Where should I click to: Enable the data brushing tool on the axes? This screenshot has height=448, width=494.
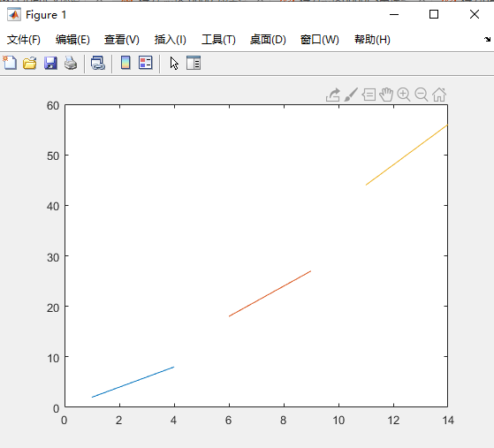coord(351,95)
